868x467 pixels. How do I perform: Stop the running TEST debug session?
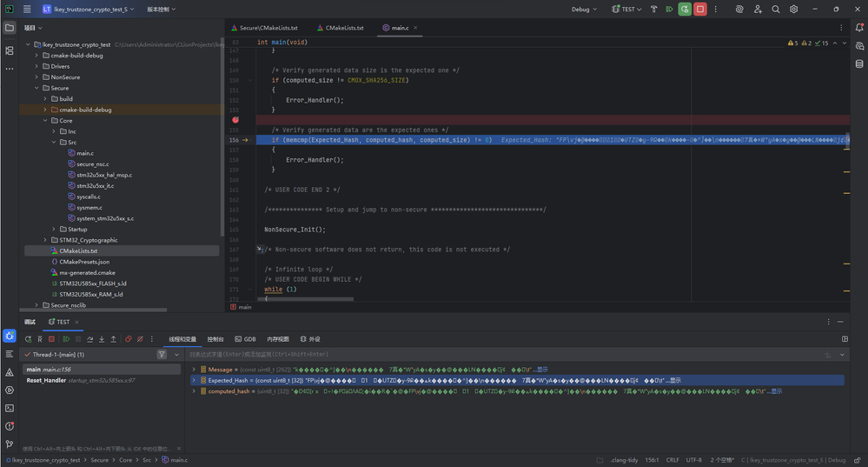[699, 10]
